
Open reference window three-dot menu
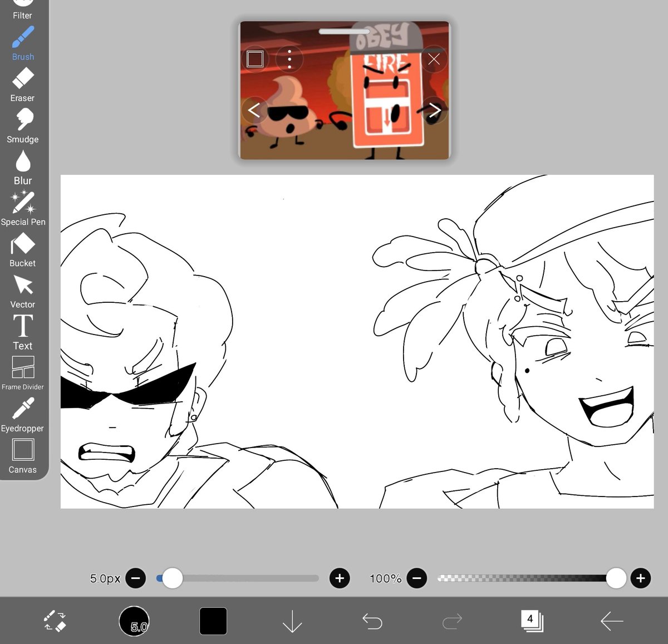(x=289, y=59)
